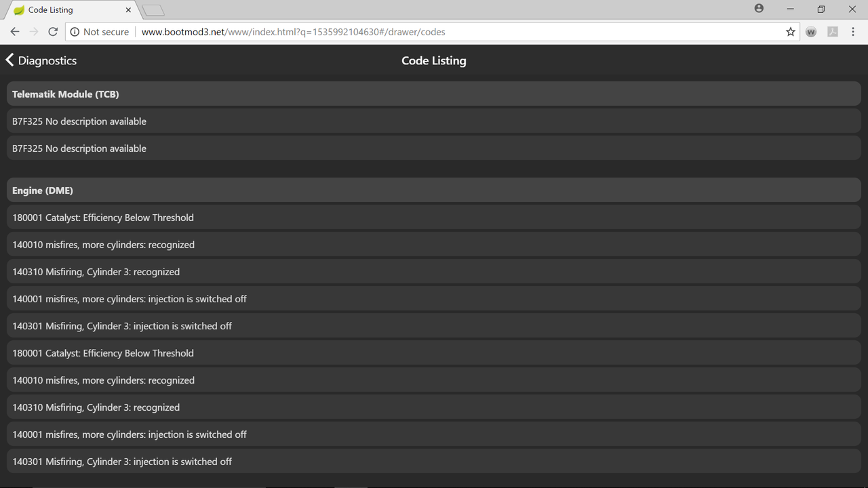Select the back chevron beside Diagnostics
The image size is (868, 488).
click(9, 60)
